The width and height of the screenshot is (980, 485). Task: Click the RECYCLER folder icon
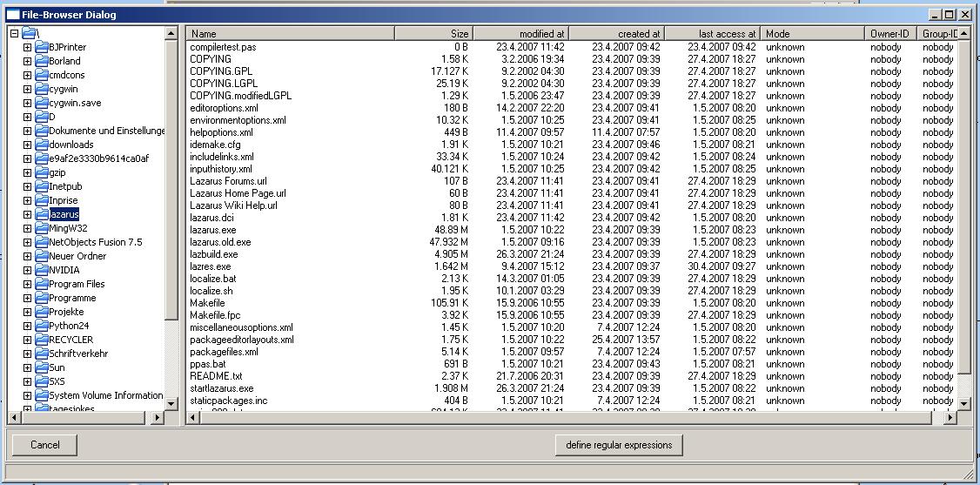42,340
